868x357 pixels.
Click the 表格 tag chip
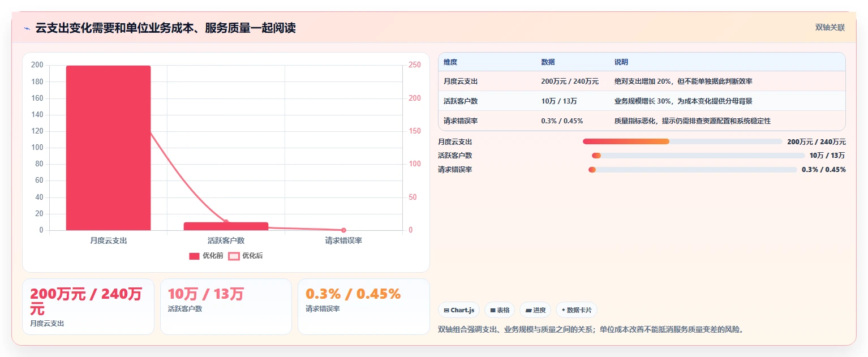pos(500,310)
